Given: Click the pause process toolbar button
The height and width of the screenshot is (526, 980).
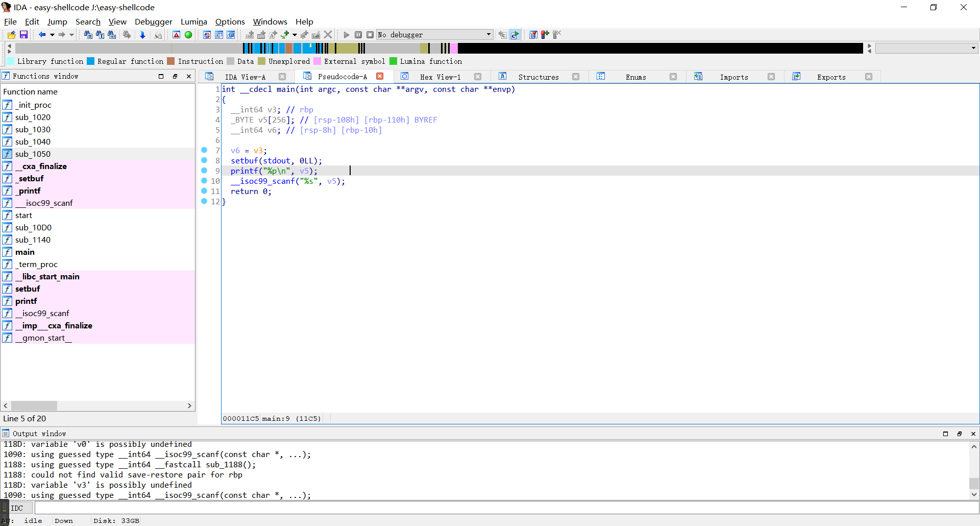Looking at the screenshot, I should [x=358, y=35].
